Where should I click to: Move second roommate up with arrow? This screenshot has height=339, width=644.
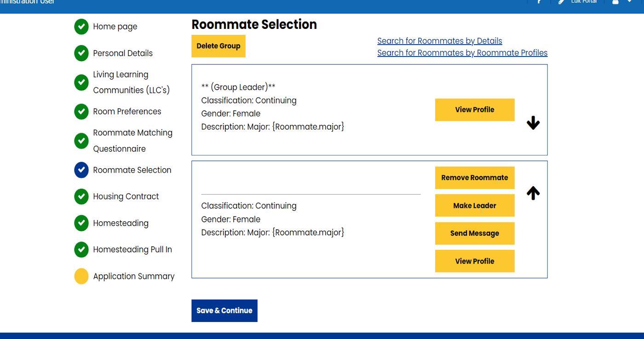[x=533, y=193]
